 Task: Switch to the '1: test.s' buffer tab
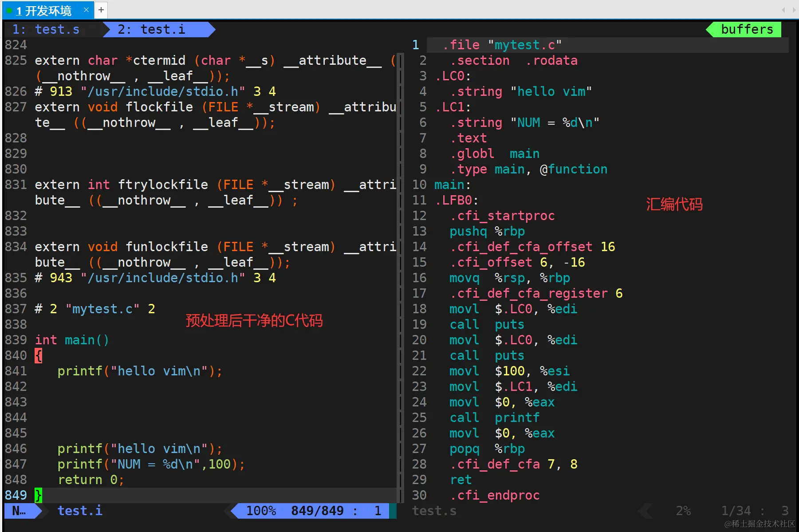(46, 29)
